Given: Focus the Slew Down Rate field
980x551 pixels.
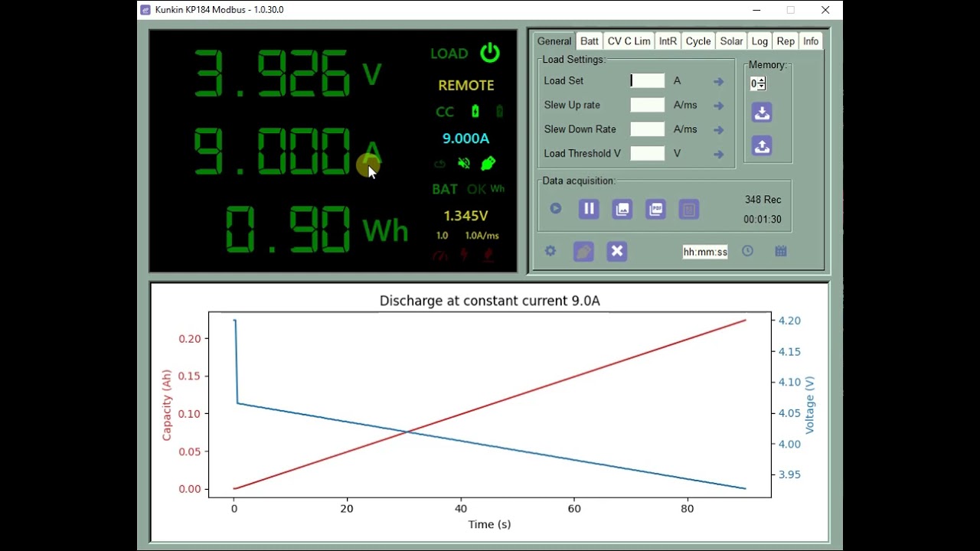Looking at the screenshot, I should coord(647,129).
